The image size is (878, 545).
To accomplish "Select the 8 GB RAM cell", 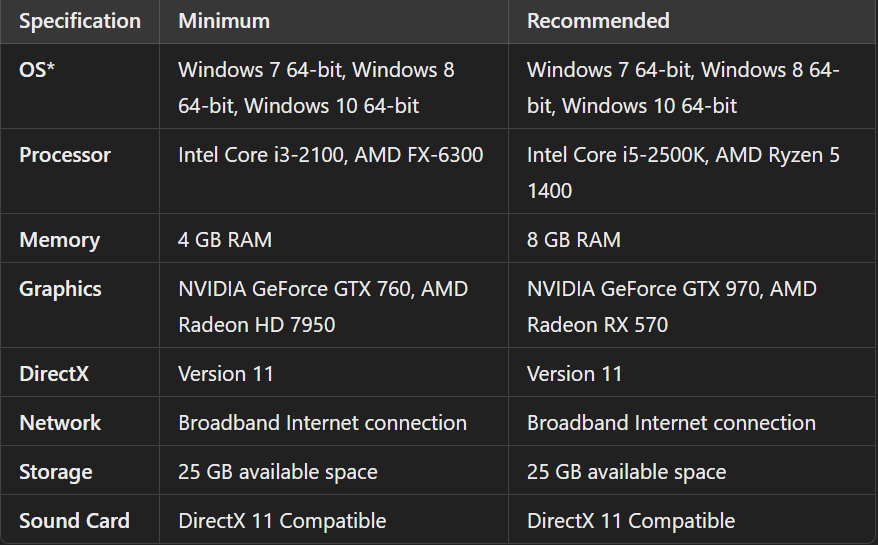I will (574, 240).
